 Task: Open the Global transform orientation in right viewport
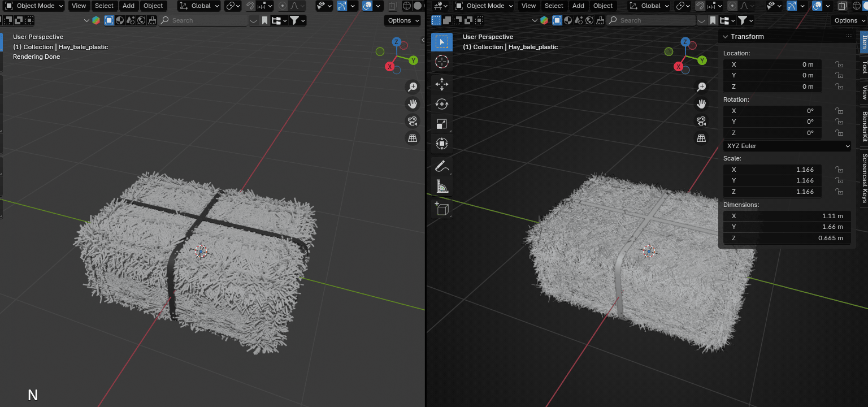tap(650, 6)
